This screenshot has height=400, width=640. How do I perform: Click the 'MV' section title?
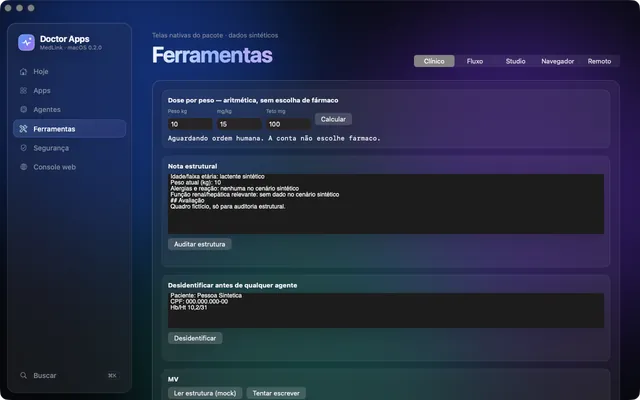point(173,379)
